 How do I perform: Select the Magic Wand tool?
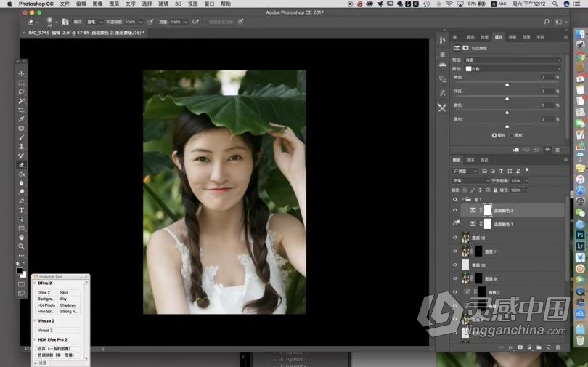pyautogui.click(x=21, y=101)
